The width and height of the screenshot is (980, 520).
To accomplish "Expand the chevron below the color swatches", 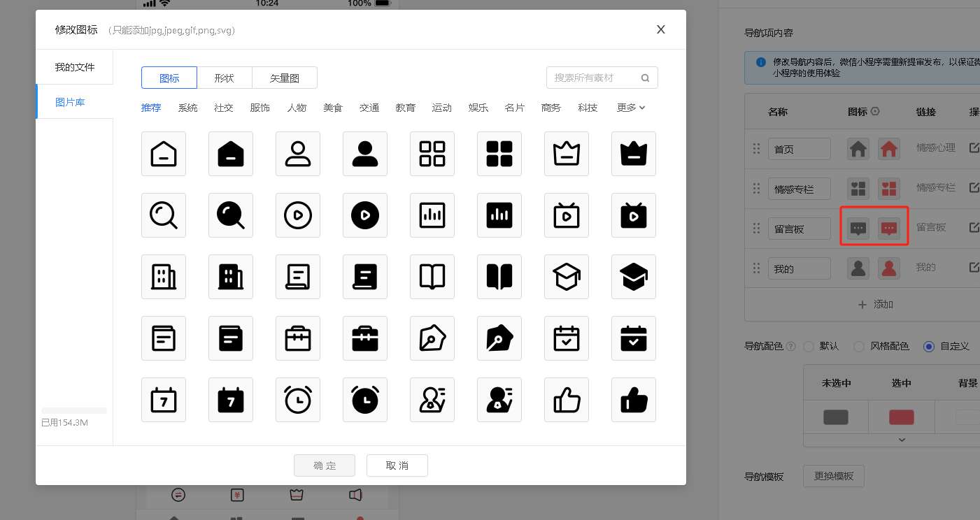I will tap(902, 440).
